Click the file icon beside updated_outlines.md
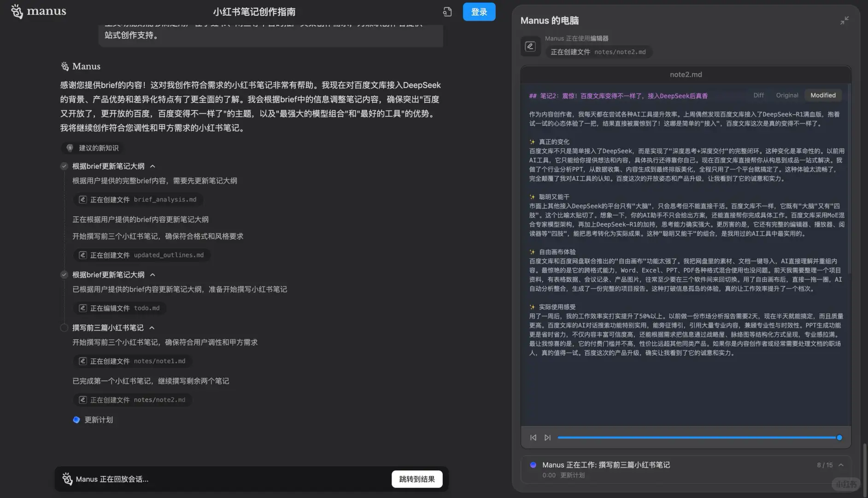This screenshot has height=498, width=868. tap(83, 255)
